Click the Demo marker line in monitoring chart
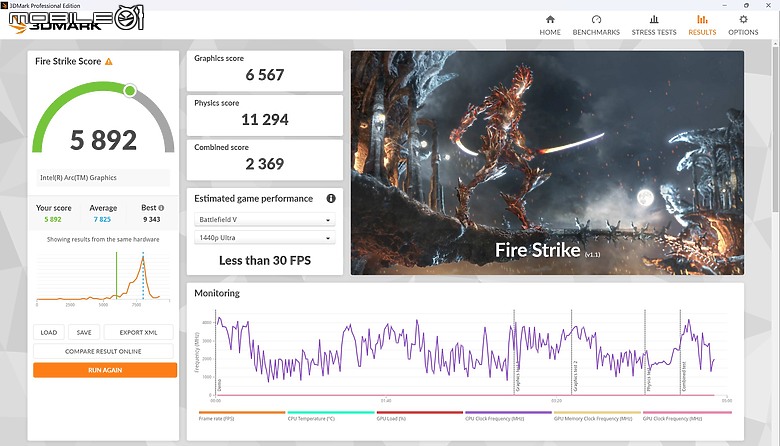This screenshot has width=780, height=446. tap(215, 352)
